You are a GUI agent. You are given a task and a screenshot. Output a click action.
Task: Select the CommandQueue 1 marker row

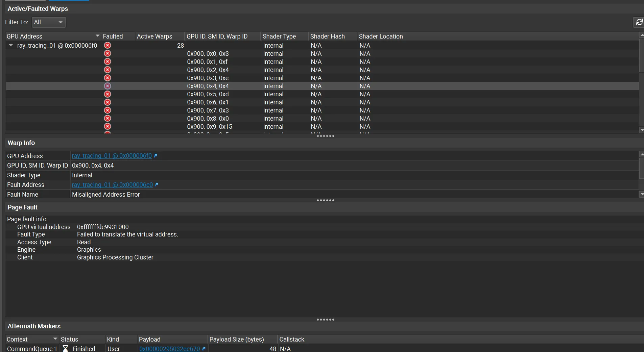[x=325, y=349]
